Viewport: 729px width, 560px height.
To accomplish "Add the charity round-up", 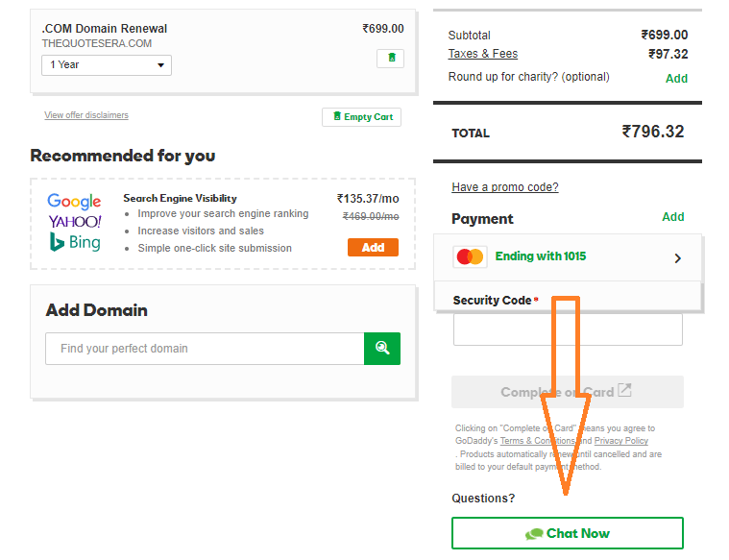I will (x=676, y=79).
